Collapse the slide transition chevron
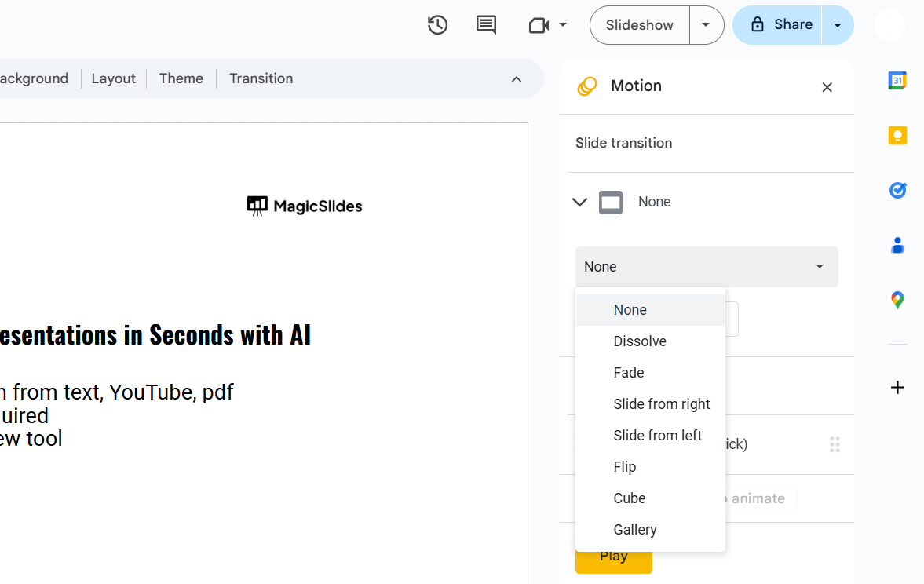The image size is (924, 584). [x=579, y=203]
